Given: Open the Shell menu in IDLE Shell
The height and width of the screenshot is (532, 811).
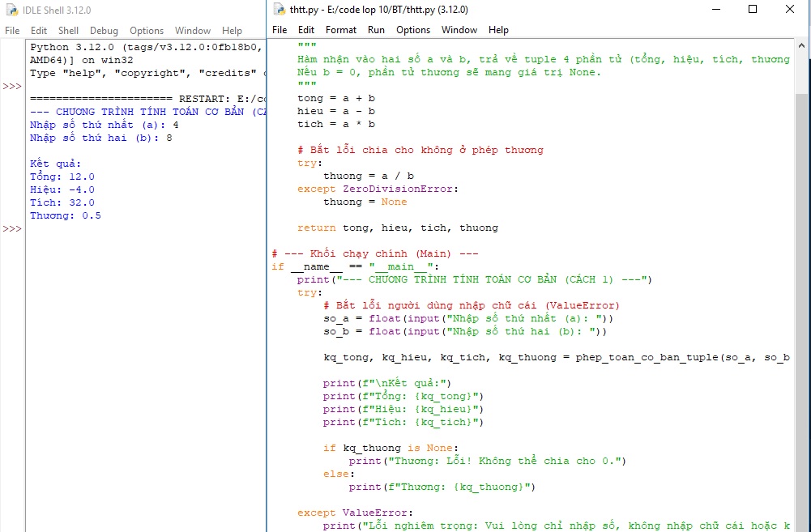Looking at the screenshot, I should [68, 30].
